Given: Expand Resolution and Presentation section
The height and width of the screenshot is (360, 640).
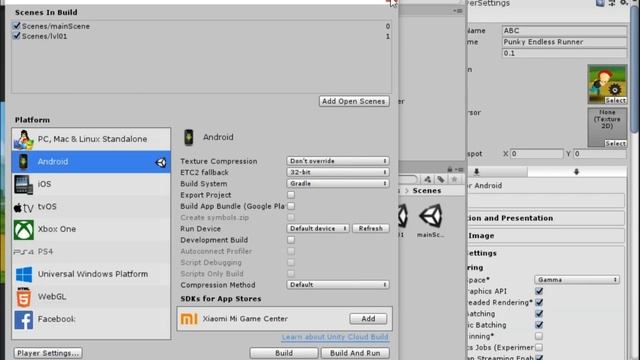Looking at the screenshot, I should tap(546, 218).
